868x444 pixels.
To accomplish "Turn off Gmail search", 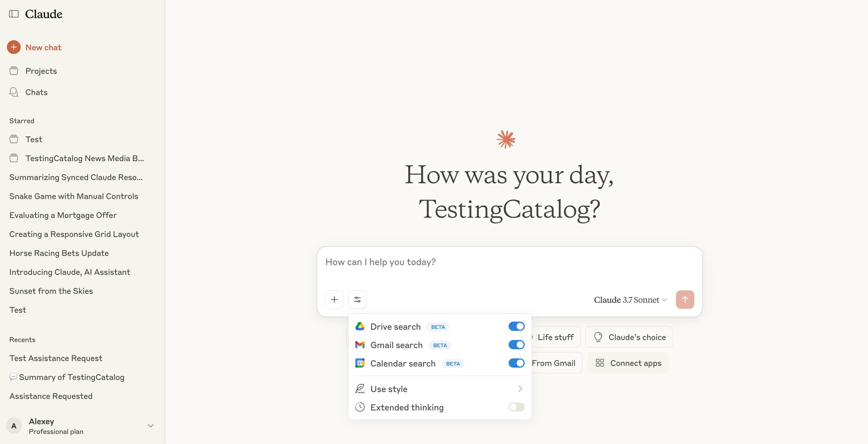I will [x=516, y=344].
